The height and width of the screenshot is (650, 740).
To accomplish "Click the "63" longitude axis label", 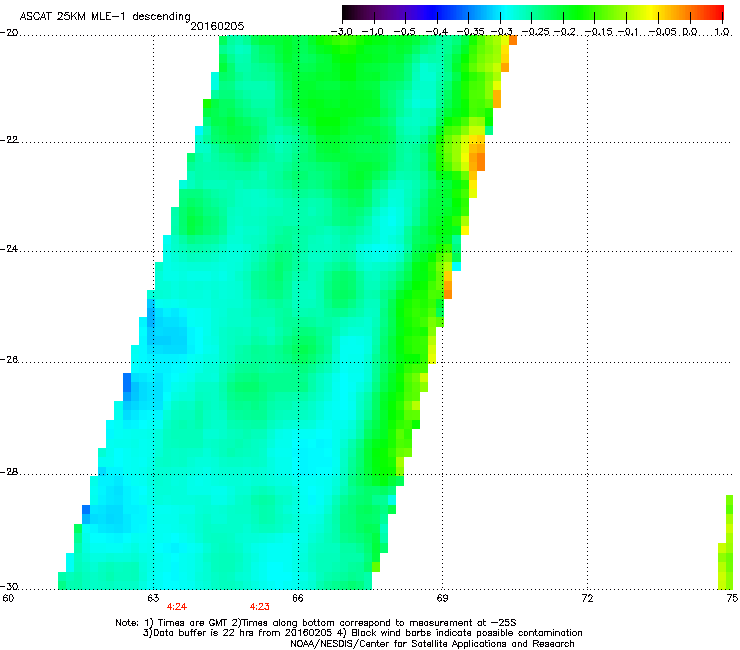I will (153, 599).
